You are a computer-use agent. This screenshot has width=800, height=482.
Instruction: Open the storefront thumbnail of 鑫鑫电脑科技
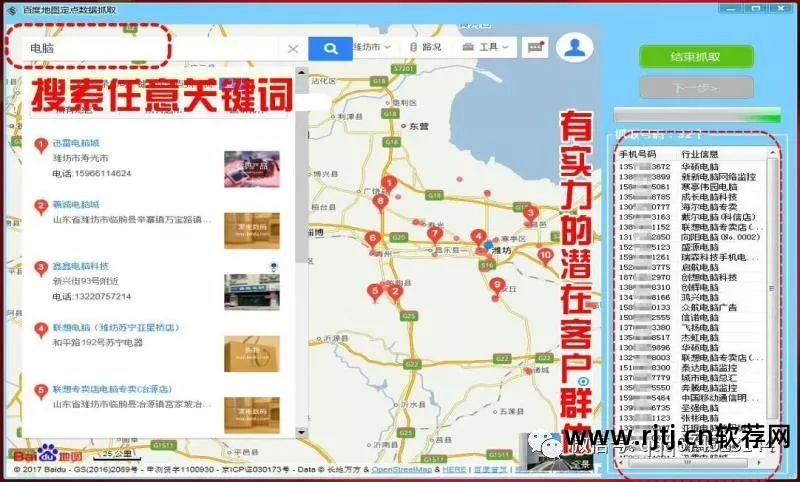tap(252, 292)
